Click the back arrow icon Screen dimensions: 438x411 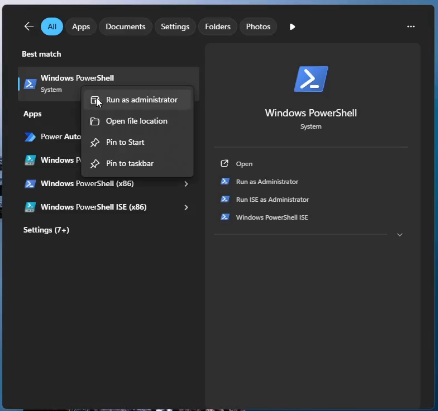[29, 26]
